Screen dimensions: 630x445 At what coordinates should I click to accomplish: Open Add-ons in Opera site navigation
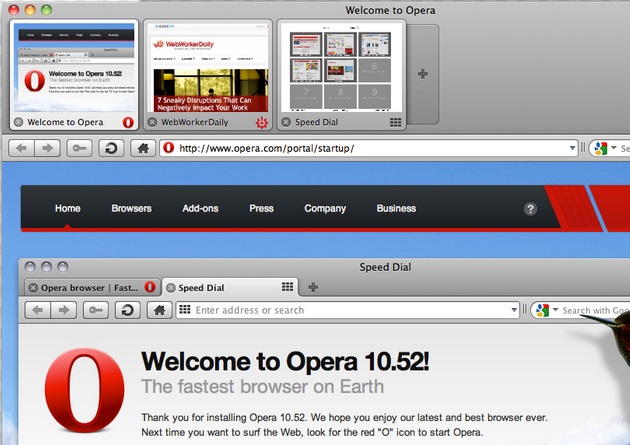200,208
